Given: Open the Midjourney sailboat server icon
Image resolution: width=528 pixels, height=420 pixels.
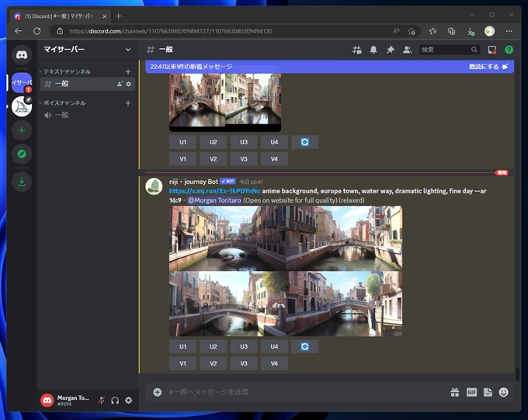Looking at the screenshot, I should [x=22, y=106].
